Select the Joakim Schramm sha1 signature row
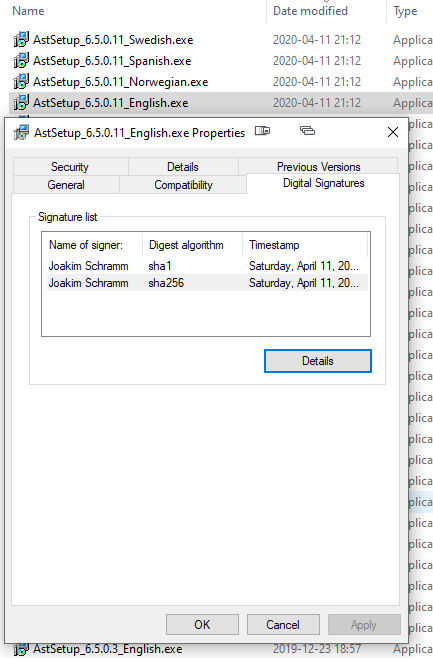433x658 pixels. [207, 266]
